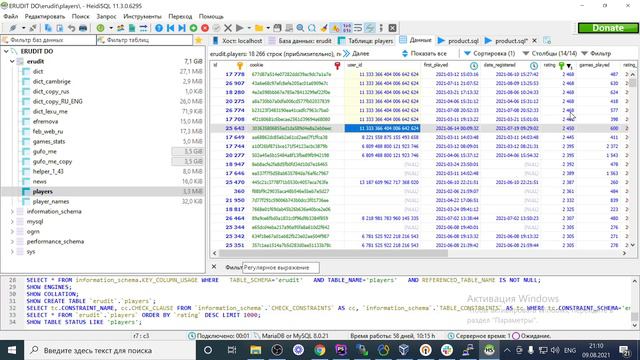Select the players table in tree

pos(42,191)
